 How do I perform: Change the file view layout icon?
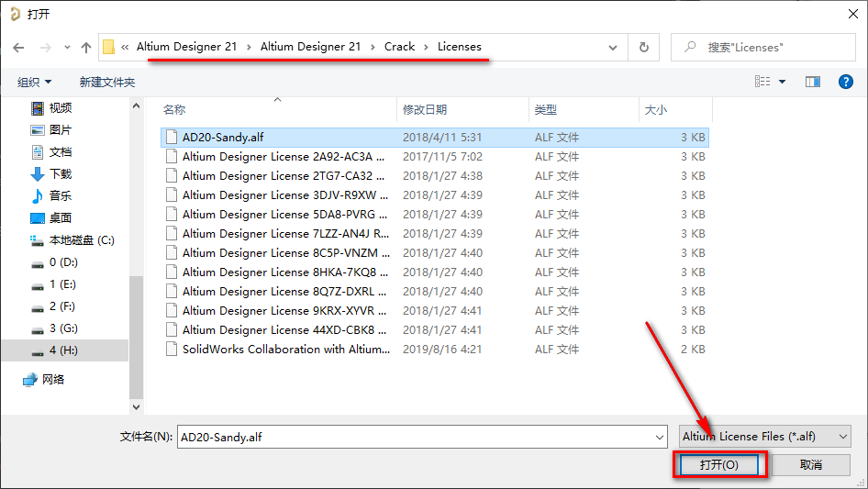(x=762, y=82)
